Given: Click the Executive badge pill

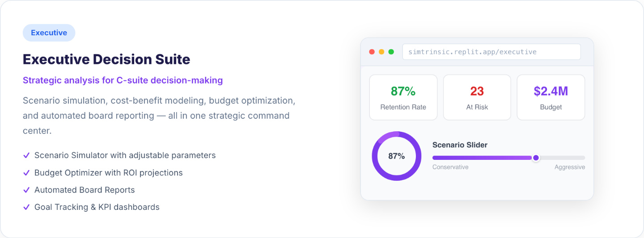Looking at the screenshot, I should [49, 33].
